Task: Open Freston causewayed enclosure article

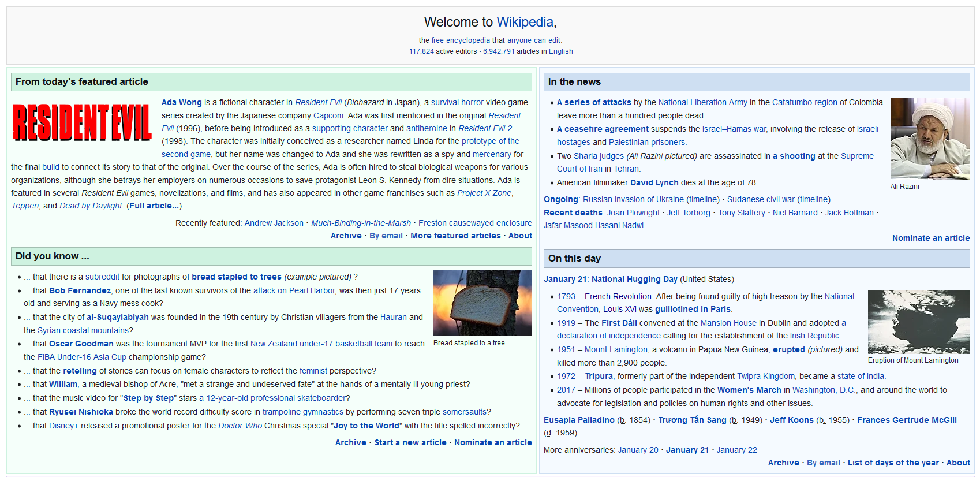Action: point(475,223)
